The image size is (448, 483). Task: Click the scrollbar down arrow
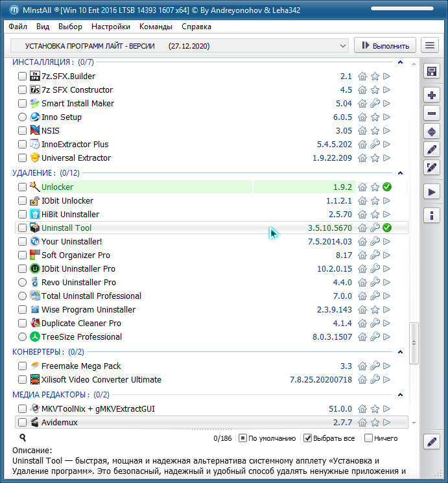(414, 423)
